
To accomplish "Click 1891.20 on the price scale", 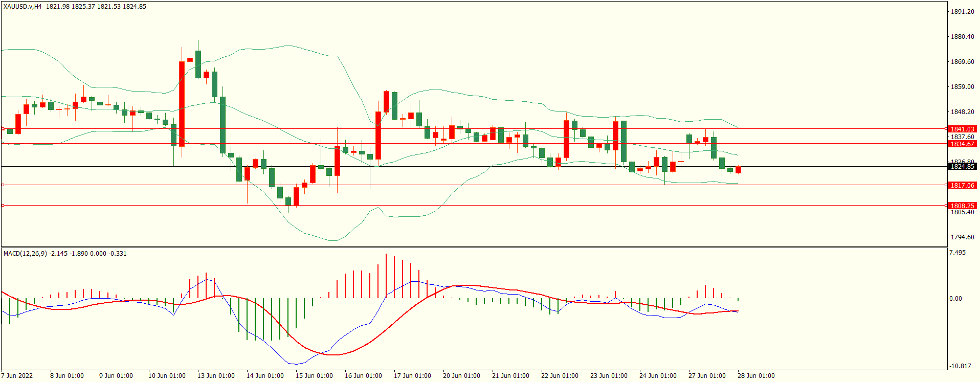I will (x=962, y=12).
